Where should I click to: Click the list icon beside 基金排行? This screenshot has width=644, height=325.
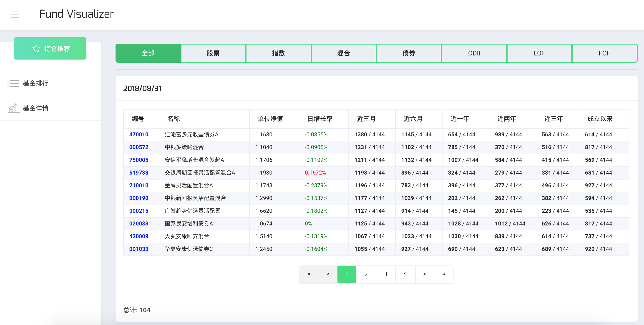click(x=13, y=83)
